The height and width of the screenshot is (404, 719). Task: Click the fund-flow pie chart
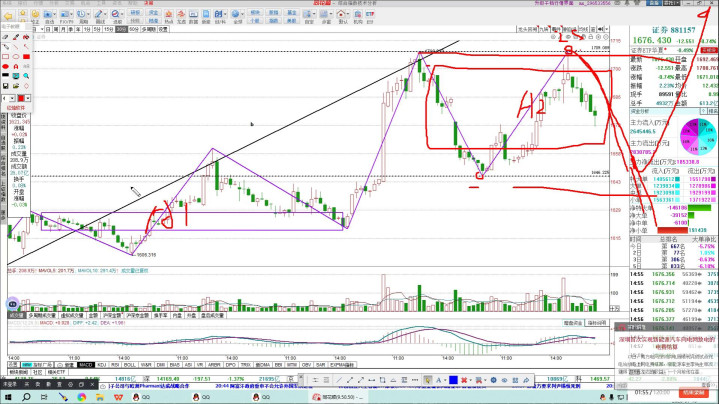click(697, 137)
